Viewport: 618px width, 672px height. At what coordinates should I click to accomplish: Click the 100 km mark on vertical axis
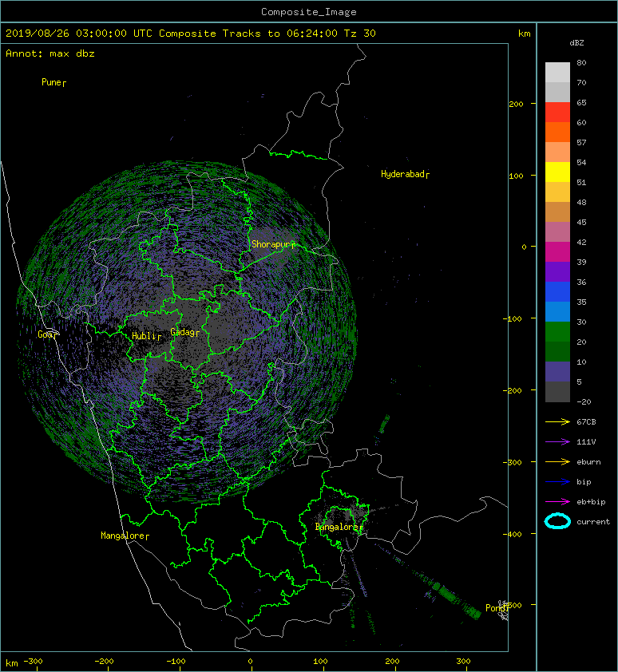tap(516, 176)
